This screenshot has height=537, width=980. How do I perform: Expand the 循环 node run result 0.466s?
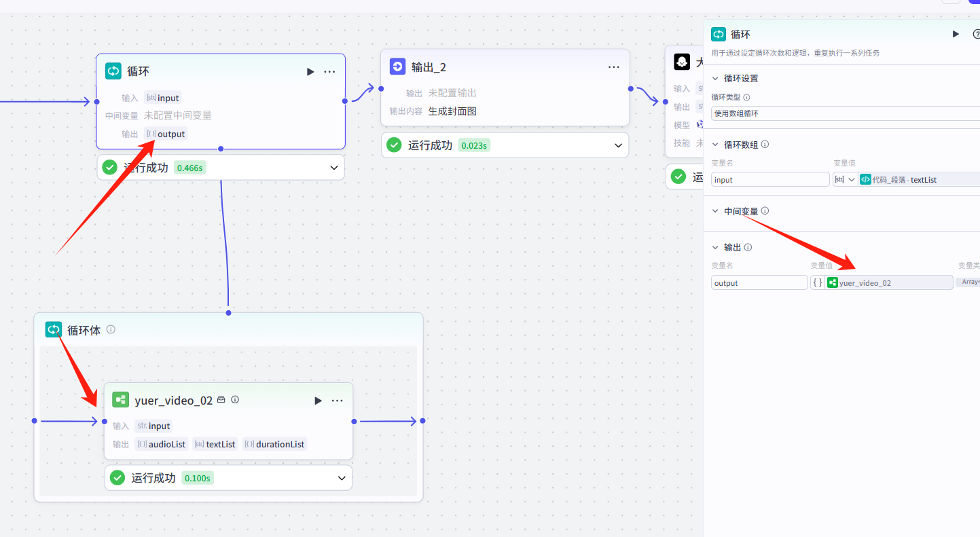[334, 168]
